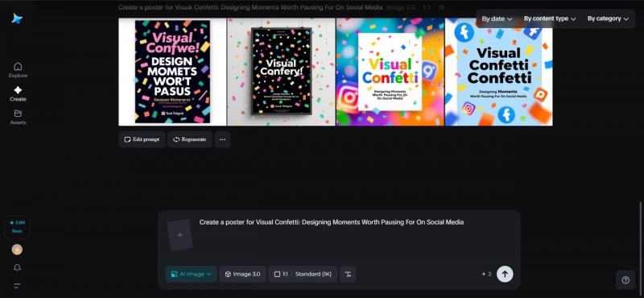Go to the Create section
The width and height of the screenshot is (644, 298).
[x=18, y=93]
